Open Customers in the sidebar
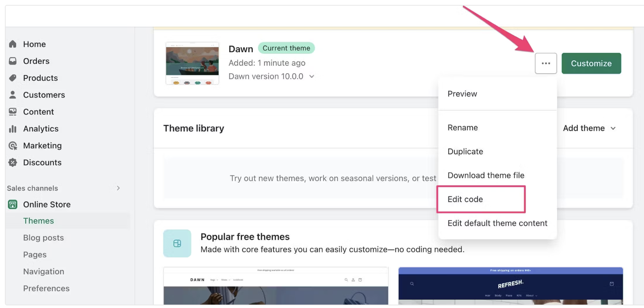 pos(44,95)
